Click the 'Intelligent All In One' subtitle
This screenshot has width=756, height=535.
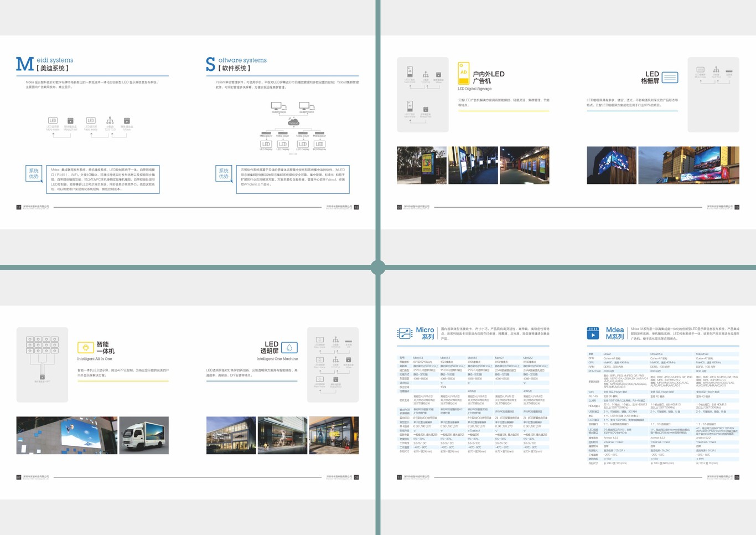point(95,359)
